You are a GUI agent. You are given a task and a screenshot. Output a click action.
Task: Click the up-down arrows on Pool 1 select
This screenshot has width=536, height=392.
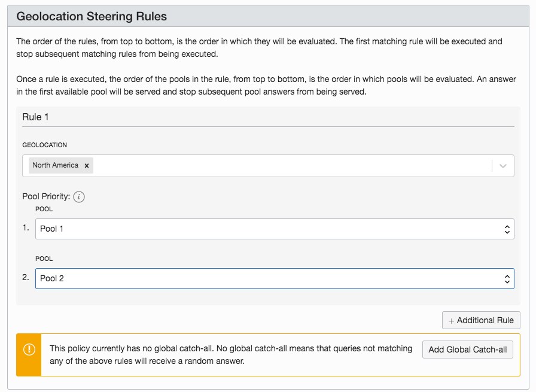pos(507,229)
